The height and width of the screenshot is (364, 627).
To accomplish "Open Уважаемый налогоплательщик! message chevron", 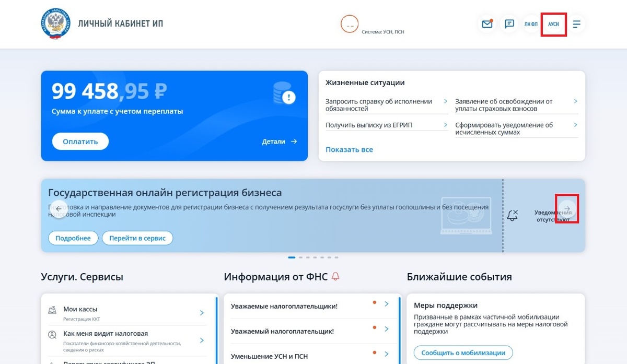I will tap(387, 328).
